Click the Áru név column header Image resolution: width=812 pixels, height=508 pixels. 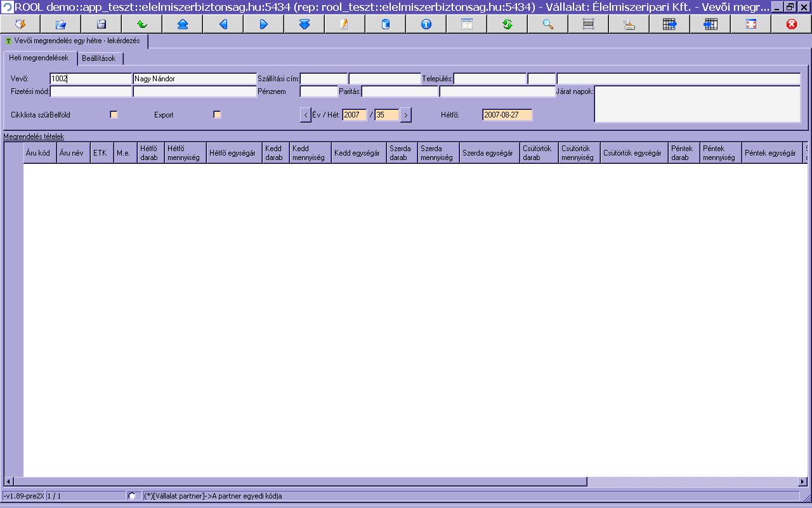click(73, 153)
